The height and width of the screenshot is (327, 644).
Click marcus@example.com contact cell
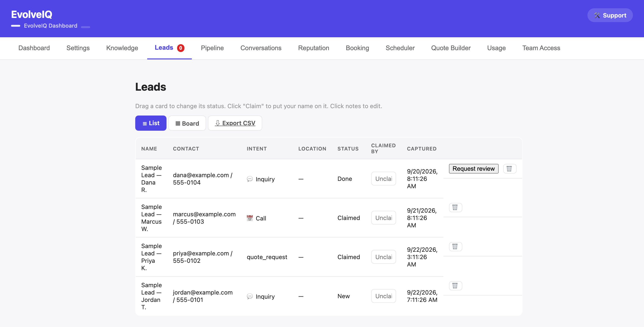204,218
